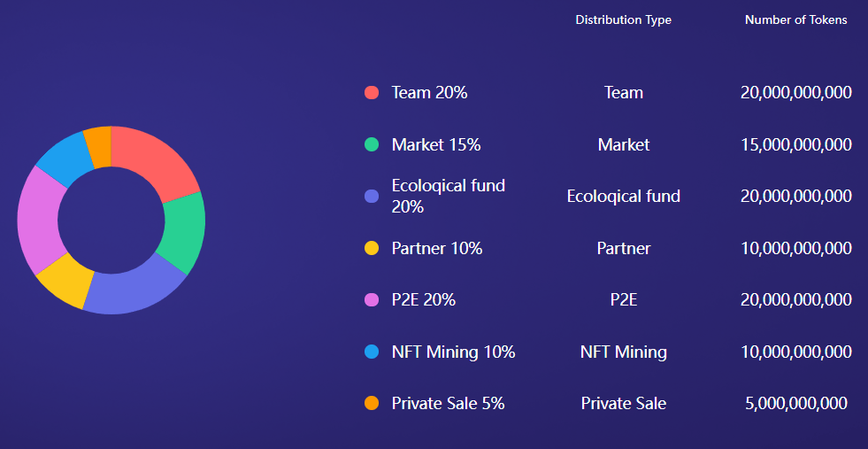Click the yellow Partner legend dot
This screenshot has width=868, height=449.
pyautogui.click(x=372, y=248)
